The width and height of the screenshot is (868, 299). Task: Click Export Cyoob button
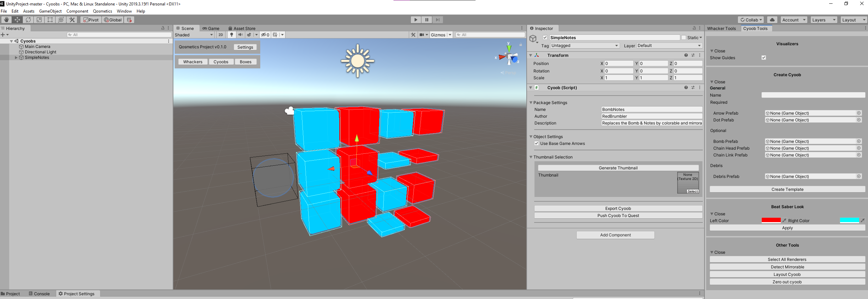618,208
